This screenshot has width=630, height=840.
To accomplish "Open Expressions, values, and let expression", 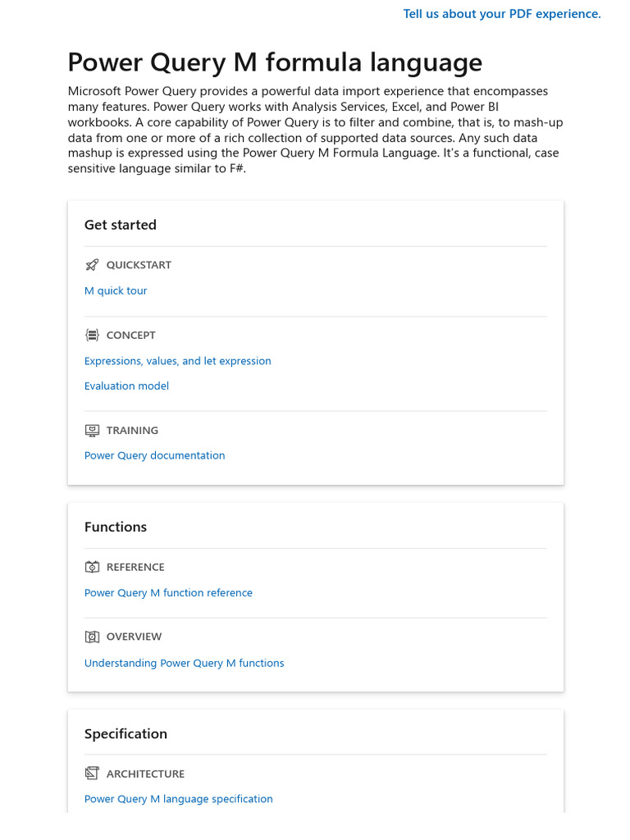I will [x=177, y=361].
